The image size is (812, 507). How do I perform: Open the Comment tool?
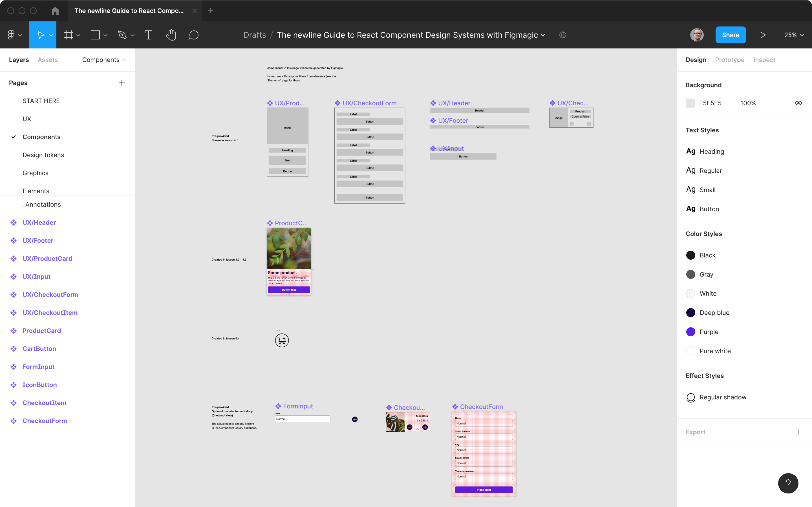(194, 35)
